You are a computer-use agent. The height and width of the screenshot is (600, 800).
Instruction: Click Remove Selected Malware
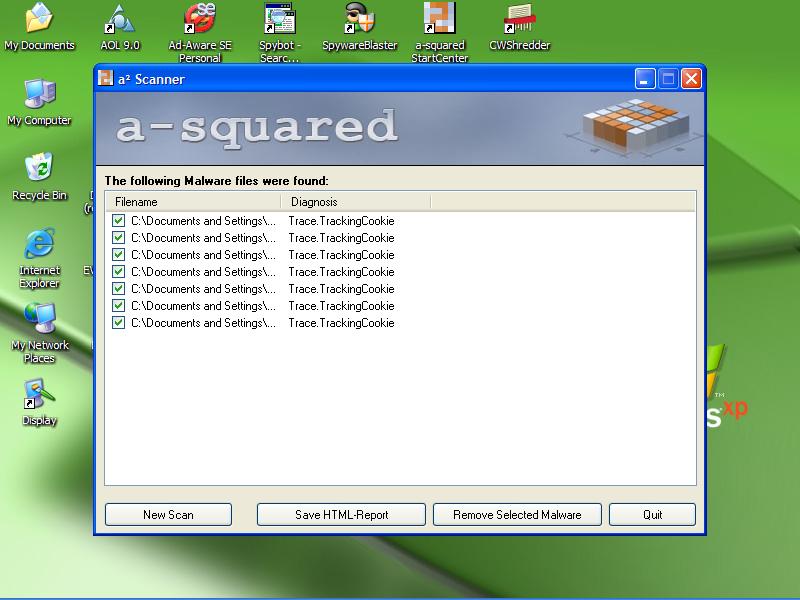point(517,514)
